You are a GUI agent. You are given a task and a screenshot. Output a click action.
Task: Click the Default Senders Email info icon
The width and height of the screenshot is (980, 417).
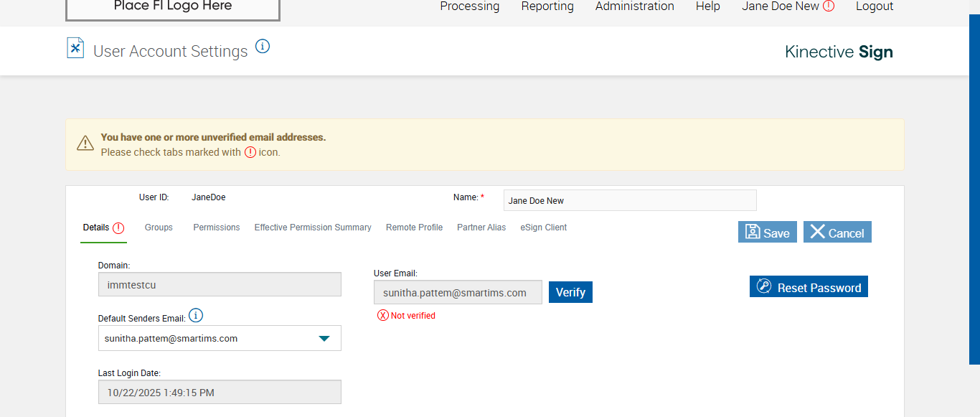pyautogui.click(x=196, y=316)
